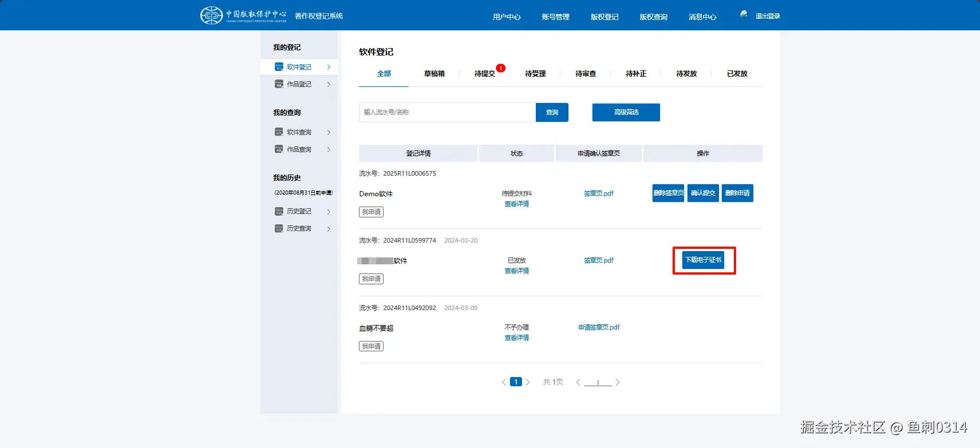Expand the 历史查询 chevron arrow
The height and width of the screenshot is (448, 980).
click(329, 229)
